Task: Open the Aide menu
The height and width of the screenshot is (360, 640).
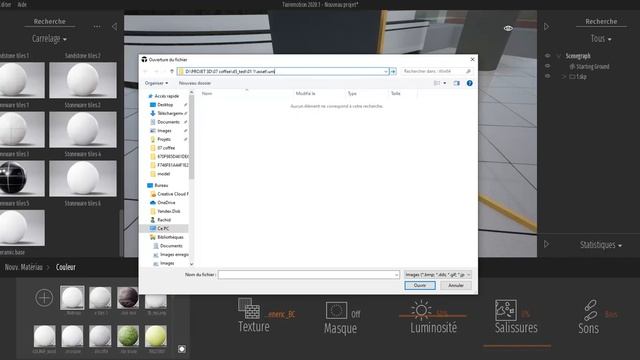Action: coord(22,4)
